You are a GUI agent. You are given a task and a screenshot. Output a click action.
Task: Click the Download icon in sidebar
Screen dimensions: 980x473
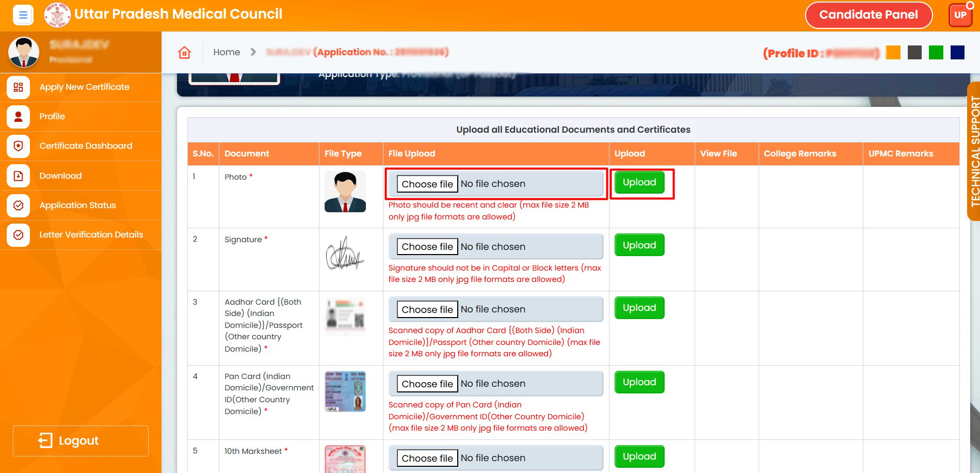coord(18,176)
